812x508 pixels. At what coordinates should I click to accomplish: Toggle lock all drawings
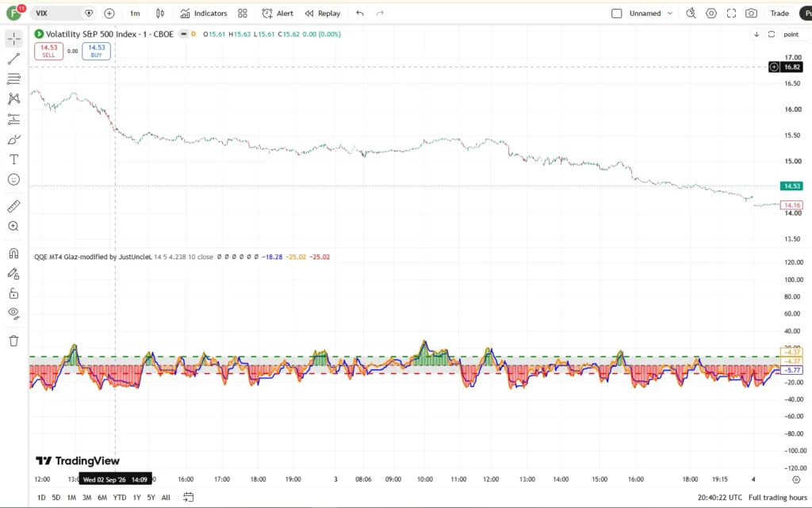tap(14, 294)
